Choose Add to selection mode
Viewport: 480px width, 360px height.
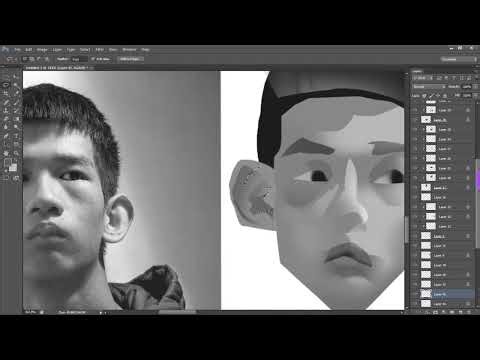32,59
